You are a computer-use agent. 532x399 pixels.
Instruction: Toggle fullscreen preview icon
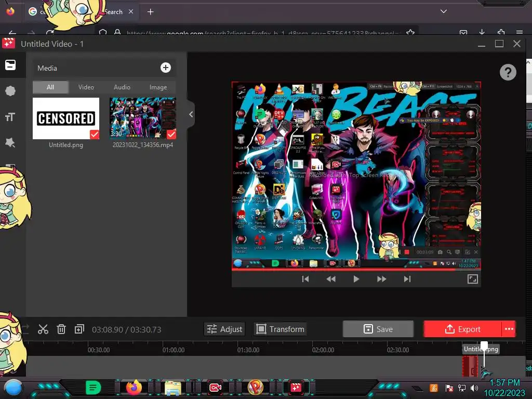473,279
